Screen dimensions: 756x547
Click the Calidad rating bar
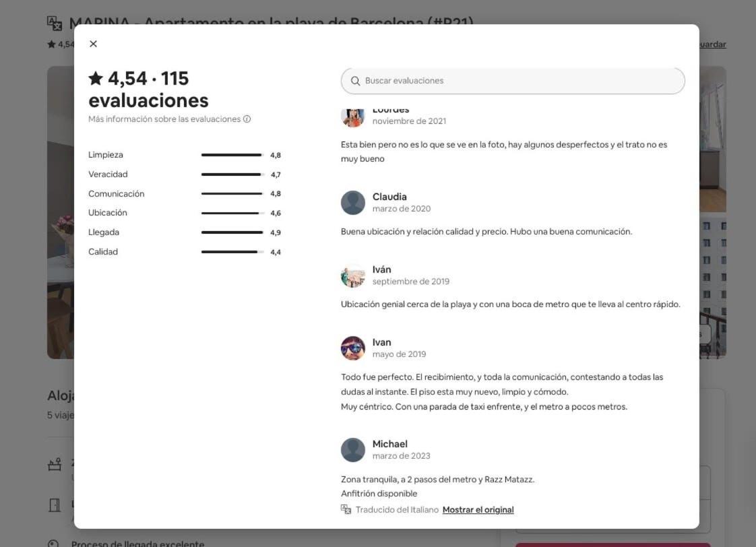click(x=232, y=252)
